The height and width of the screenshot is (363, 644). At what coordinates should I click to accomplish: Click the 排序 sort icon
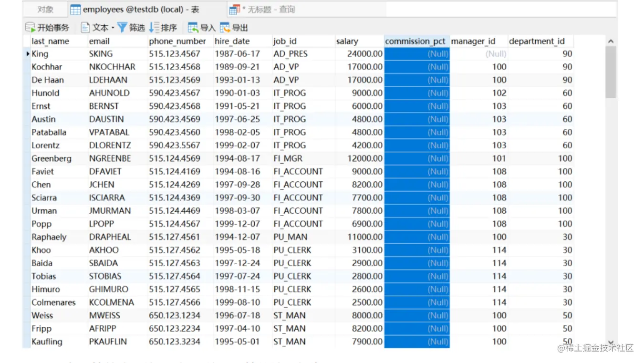[154, 27]
